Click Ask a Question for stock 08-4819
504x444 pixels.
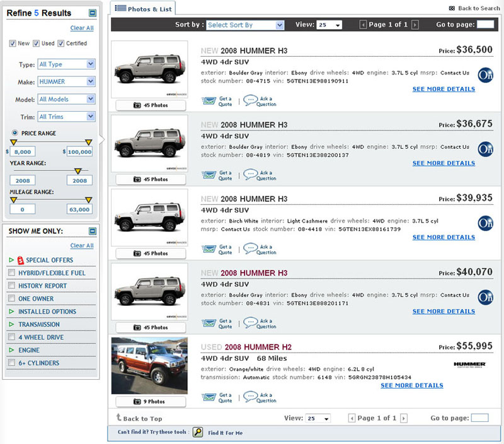click(260, 175)
